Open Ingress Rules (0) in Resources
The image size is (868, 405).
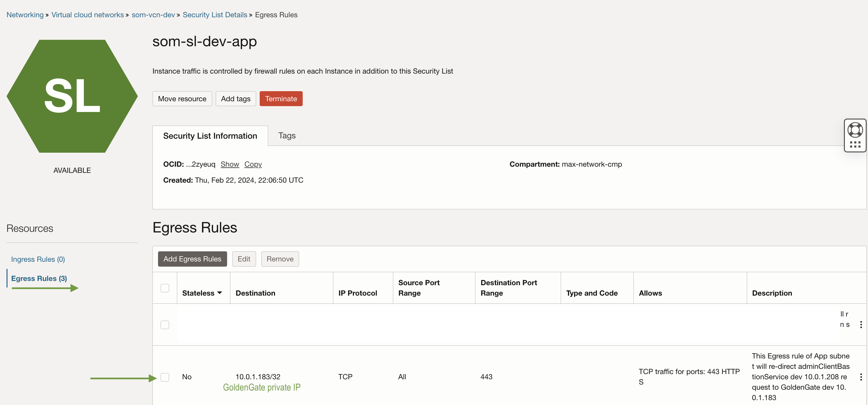(x=38, y=259)
